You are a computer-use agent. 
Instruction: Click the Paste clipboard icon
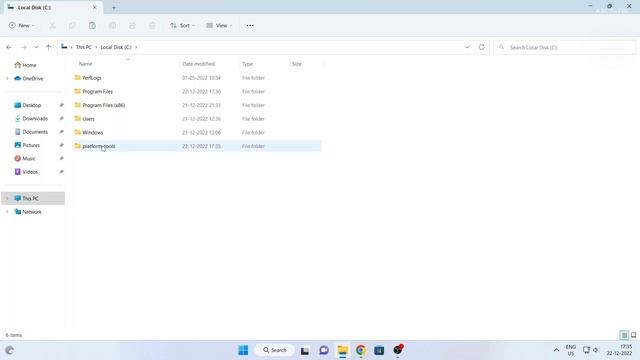pos(92,25)
